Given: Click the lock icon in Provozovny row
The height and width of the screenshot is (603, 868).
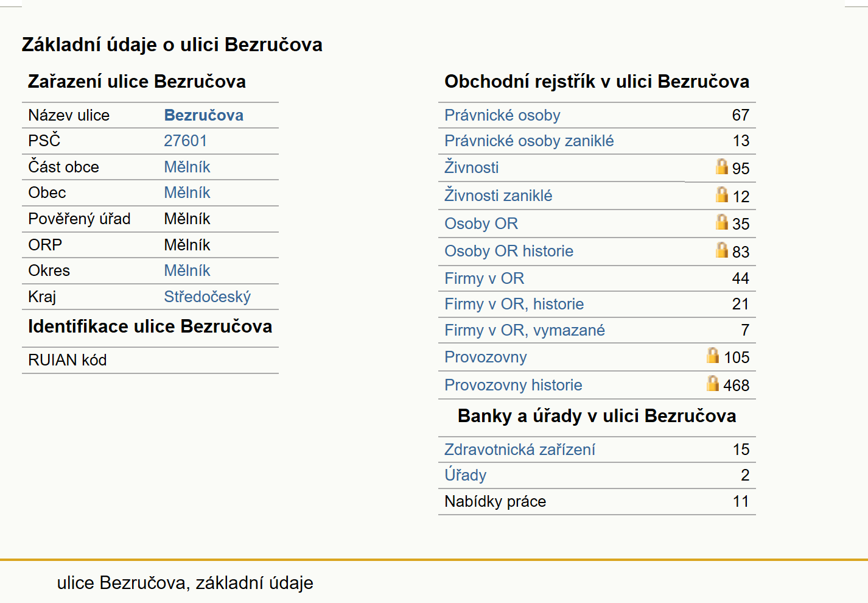Looking at the screenshot, I should (713, 355).
